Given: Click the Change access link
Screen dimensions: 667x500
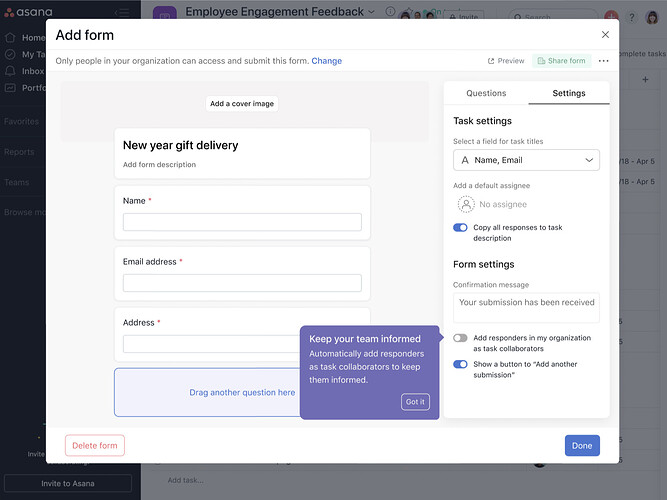Looking at the screenshot, I should click(326, 61).
